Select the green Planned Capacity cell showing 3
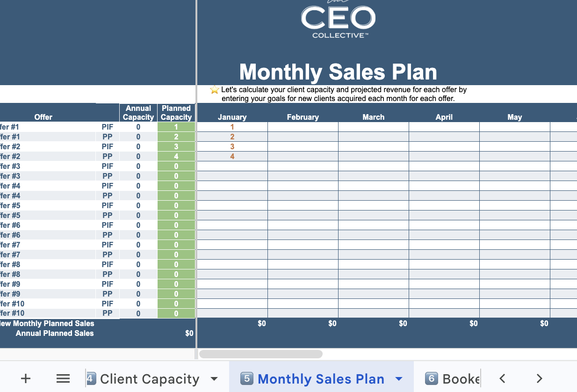Screen dimensions: 577x392 176,146
